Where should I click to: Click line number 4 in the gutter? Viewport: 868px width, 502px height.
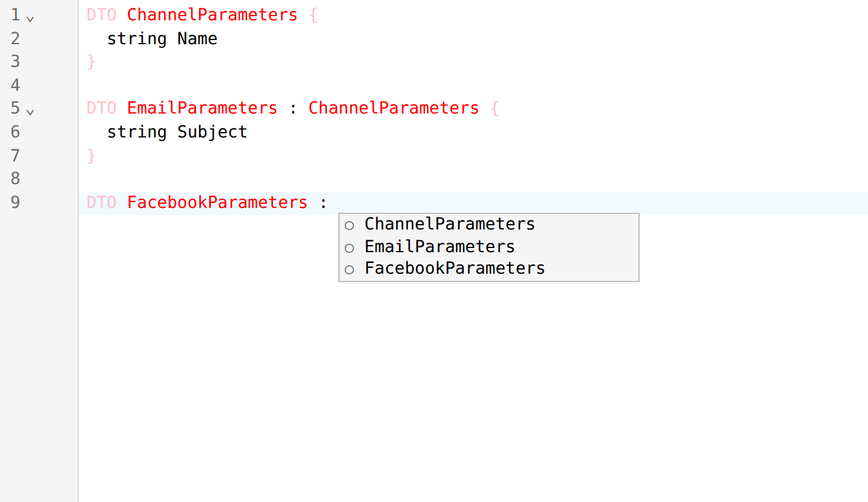(16, 85)
